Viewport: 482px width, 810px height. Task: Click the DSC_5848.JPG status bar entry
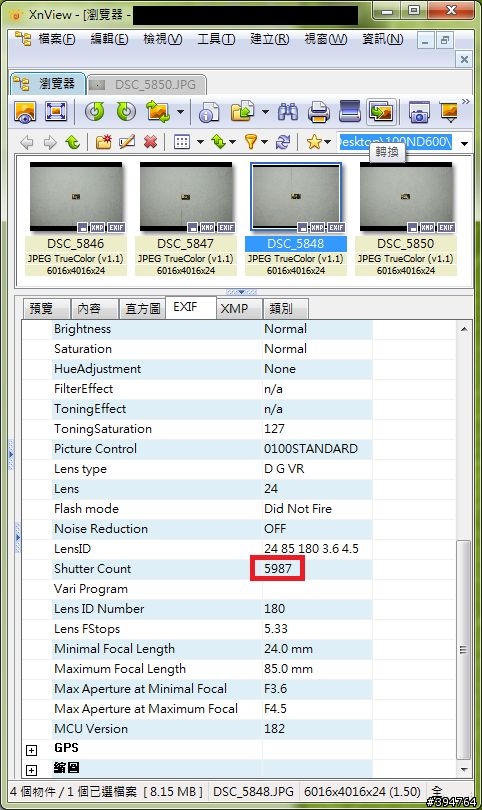(x=253, y=791)
